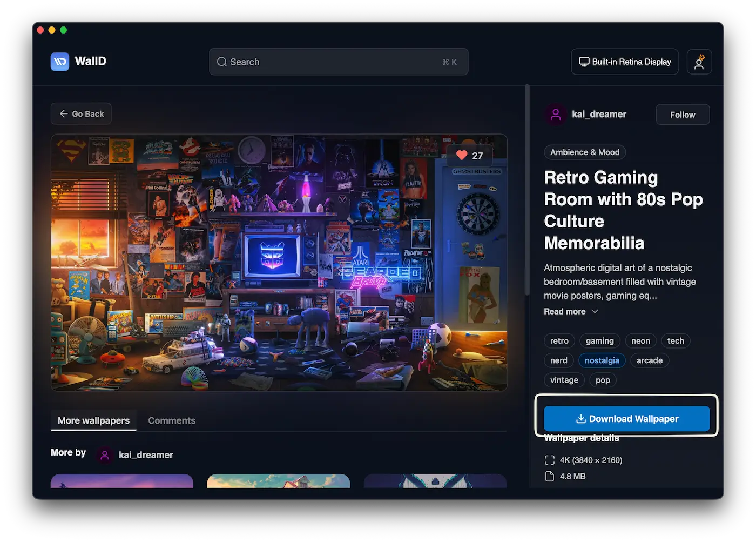Click the Ambience & Mood category badge
756x542 pixels.
(584, 152)
